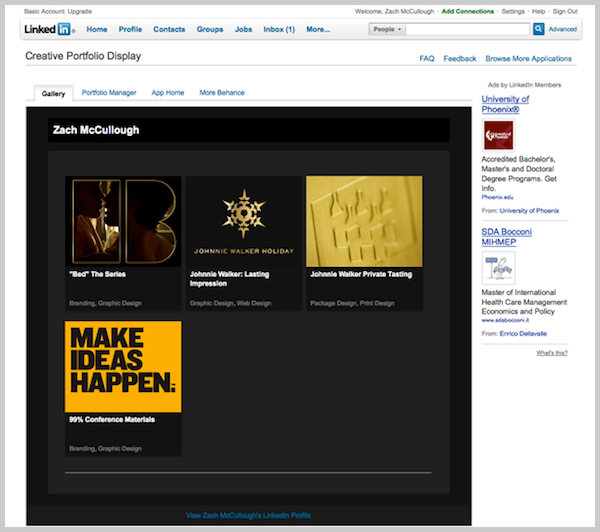Switch to App Home tab
This screenshot has width=600, height=532.
point(168,93)
